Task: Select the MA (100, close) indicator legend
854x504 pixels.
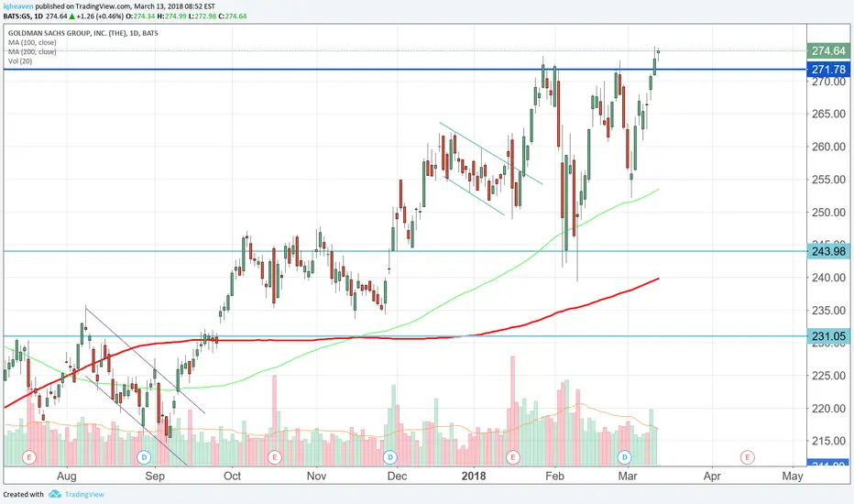Action: click(x=32, y=42)
